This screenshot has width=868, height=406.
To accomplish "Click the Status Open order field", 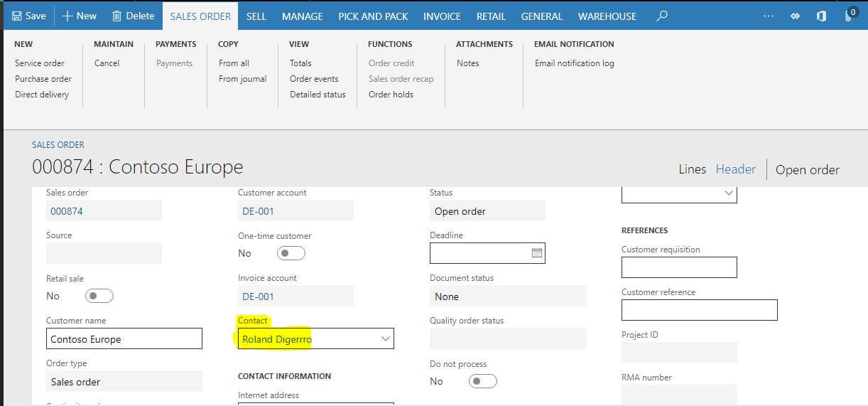I will (x=487, y=210).
